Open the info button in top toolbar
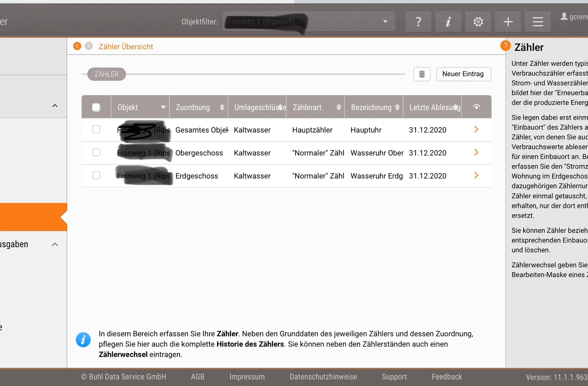The height and width of the screenshot is (386, 588). 448,22
